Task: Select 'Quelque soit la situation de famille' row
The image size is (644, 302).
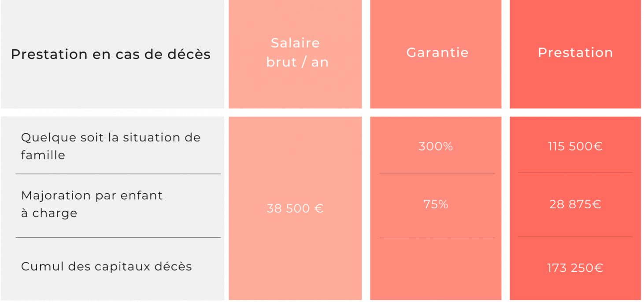Action: (111, 146)
